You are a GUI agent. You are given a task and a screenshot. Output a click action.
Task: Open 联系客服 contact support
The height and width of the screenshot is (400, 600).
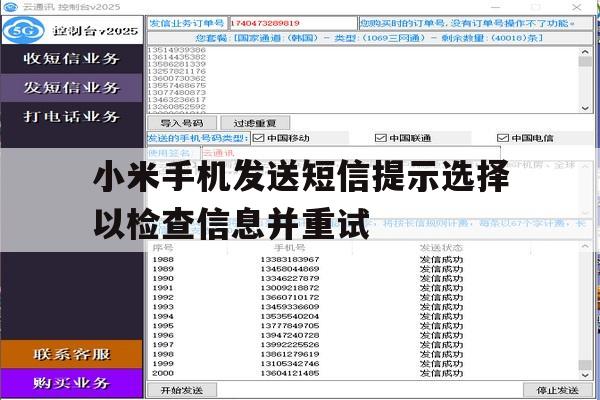pyautogui.click(x=72, y=354)
